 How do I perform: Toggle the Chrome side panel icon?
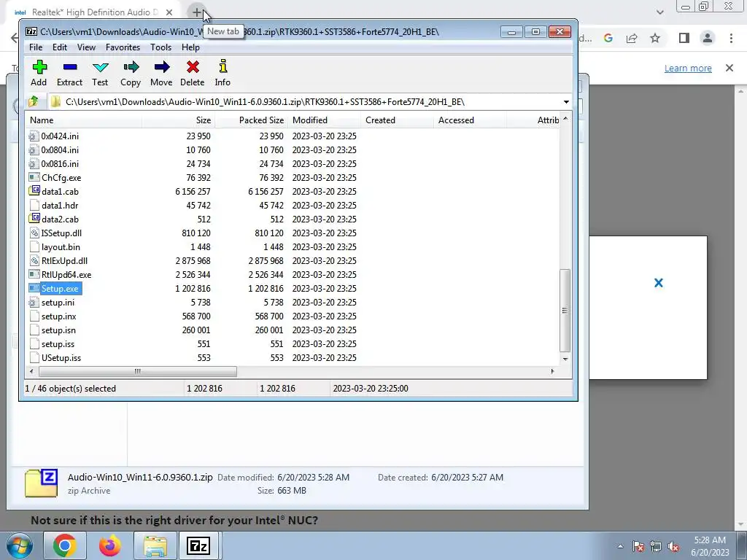(684, 38)
